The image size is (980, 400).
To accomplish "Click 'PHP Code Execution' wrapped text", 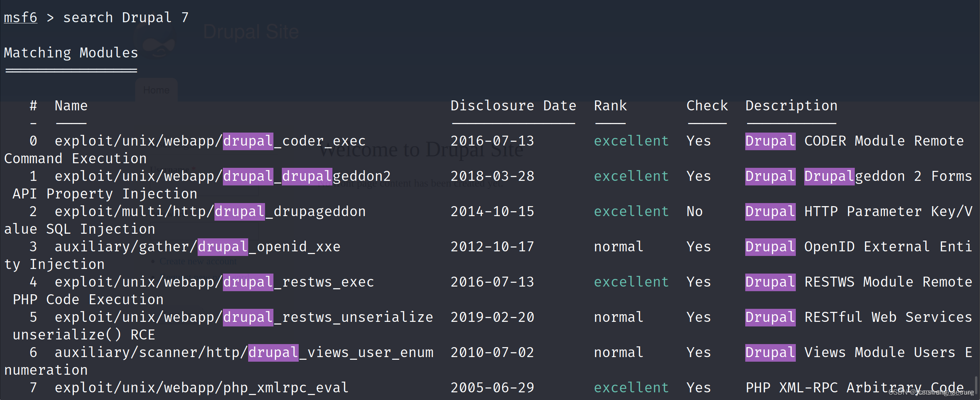I will point(88,300).
